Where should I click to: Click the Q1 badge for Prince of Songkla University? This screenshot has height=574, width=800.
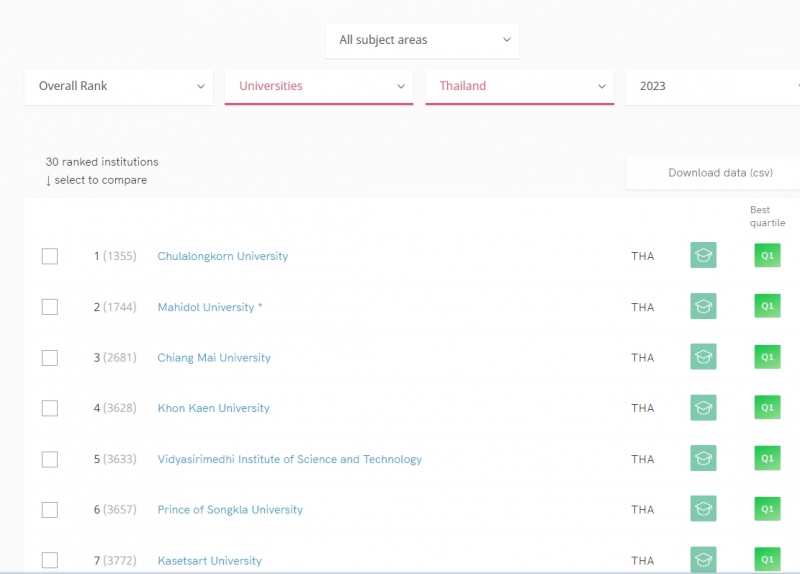click(767, 509)
